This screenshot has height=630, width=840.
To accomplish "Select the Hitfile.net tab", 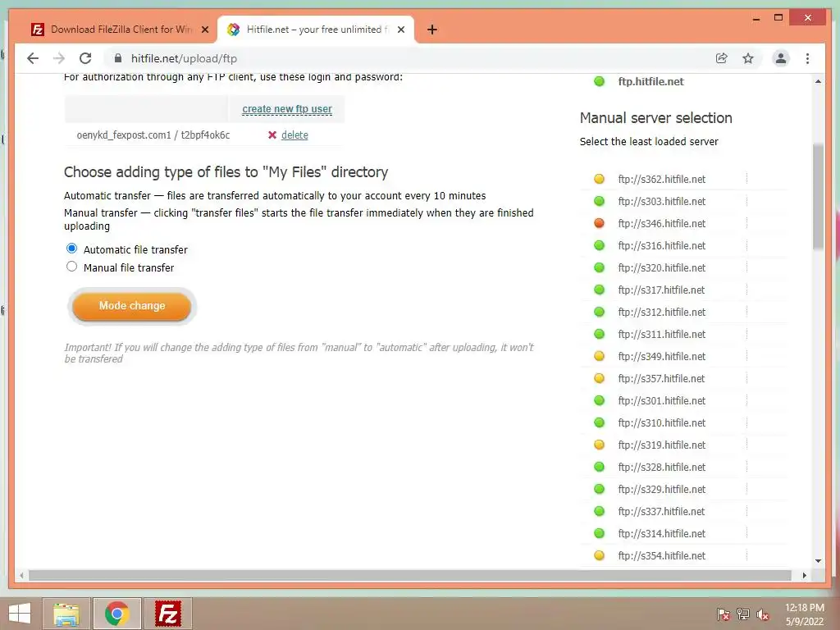I will 315,30.
